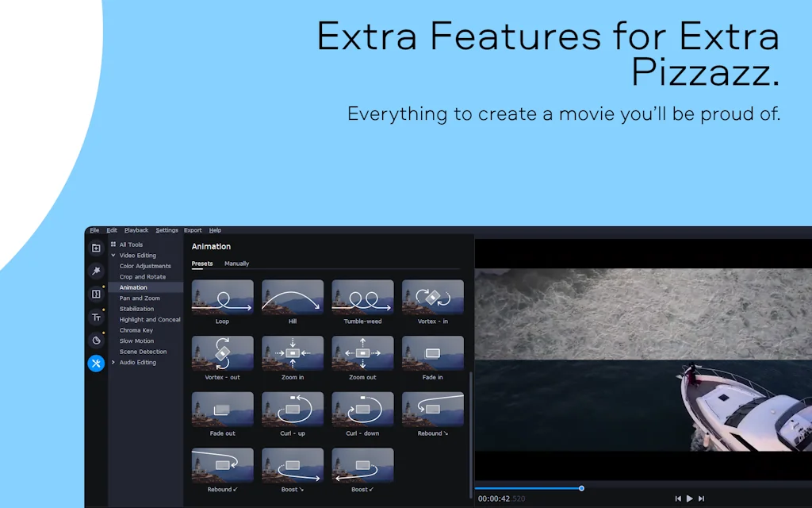Viewport: 812px width, 508px height.
Task: Select the All Tools grid icon
Action: 113,244
